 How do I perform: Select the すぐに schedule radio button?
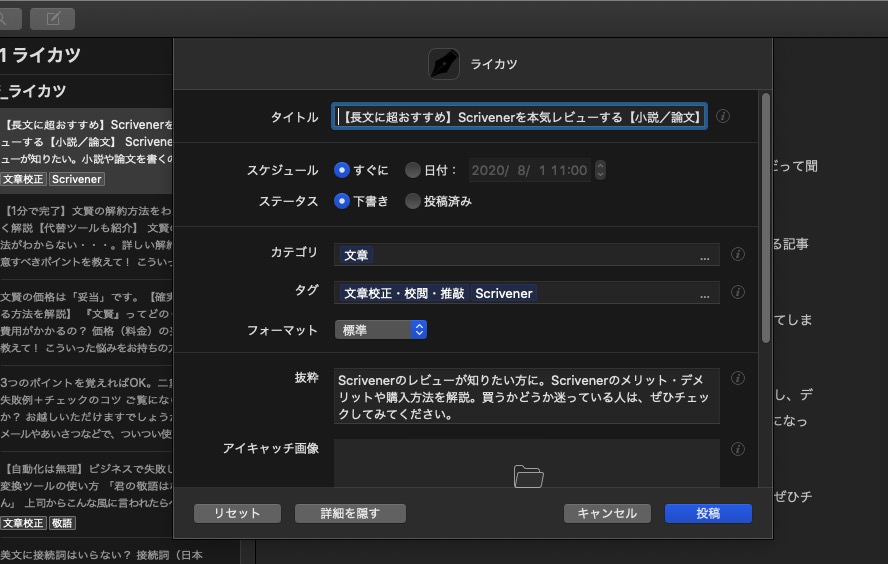(341, 170)
